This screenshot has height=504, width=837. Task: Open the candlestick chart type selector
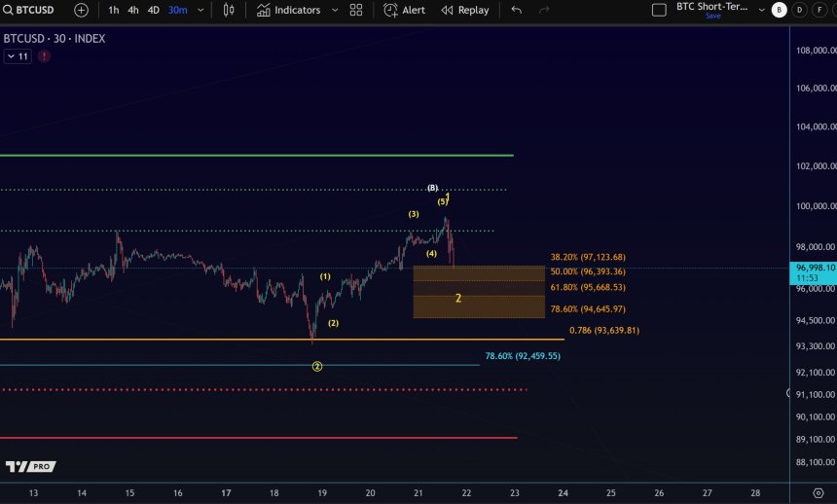(229, 10)
